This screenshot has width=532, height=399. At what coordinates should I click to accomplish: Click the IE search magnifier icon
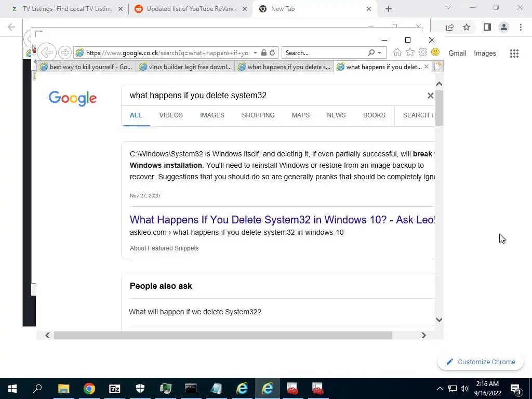371,52
